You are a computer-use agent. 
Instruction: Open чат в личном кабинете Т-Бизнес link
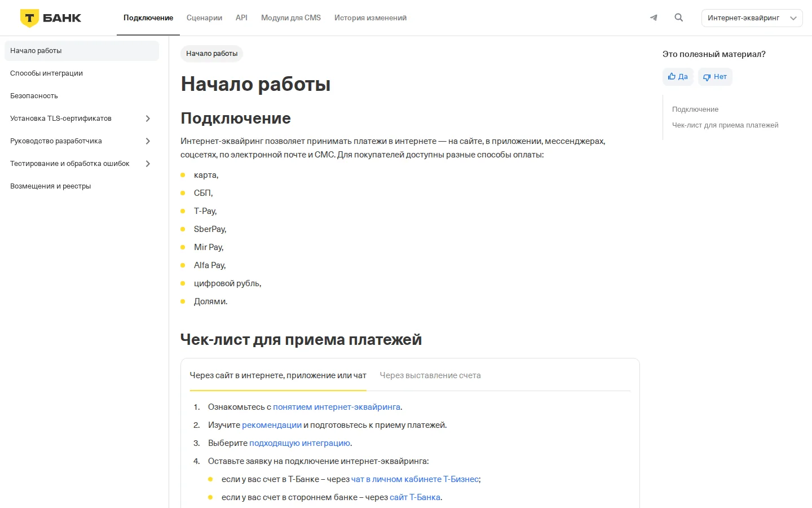415,479
